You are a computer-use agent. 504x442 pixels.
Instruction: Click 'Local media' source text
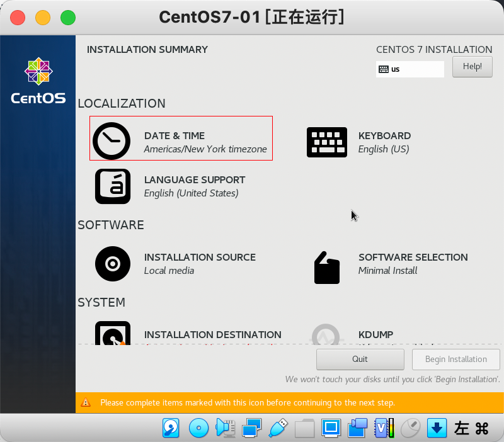coord(169,271)
